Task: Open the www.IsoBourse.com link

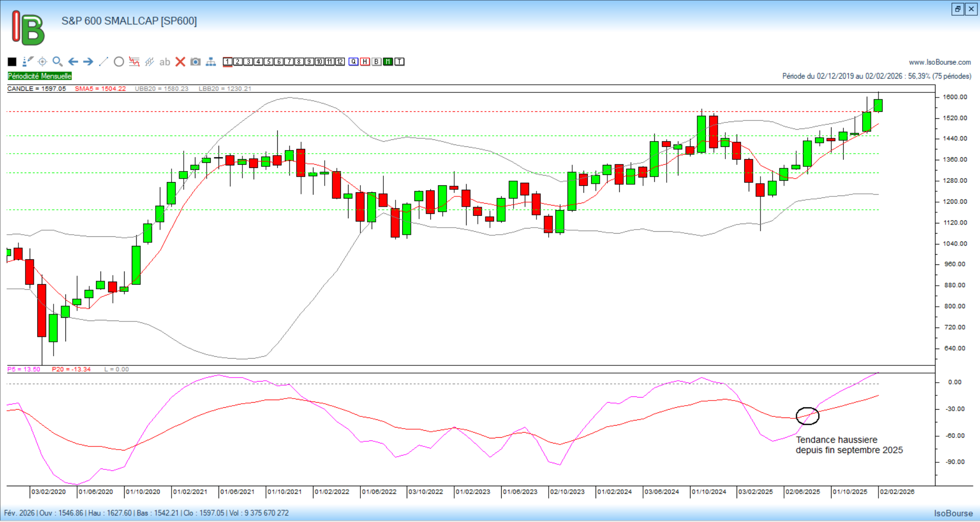Action: click(940, 62)
